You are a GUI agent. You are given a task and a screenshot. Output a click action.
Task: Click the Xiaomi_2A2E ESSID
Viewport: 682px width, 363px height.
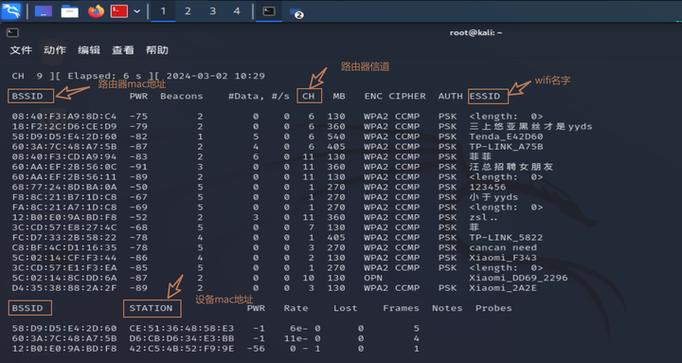pos(503,288)
